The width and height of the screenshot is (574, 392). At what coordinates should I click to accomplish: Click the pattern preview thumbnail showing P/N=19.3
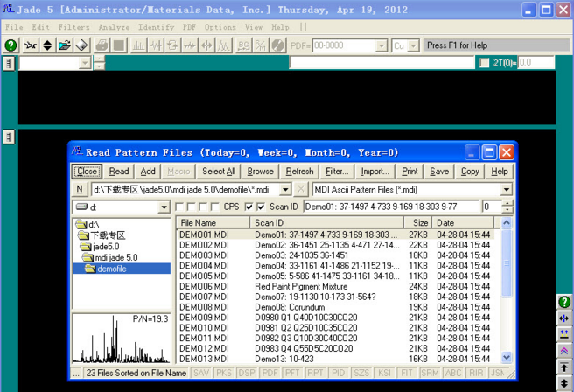(121, 338)
